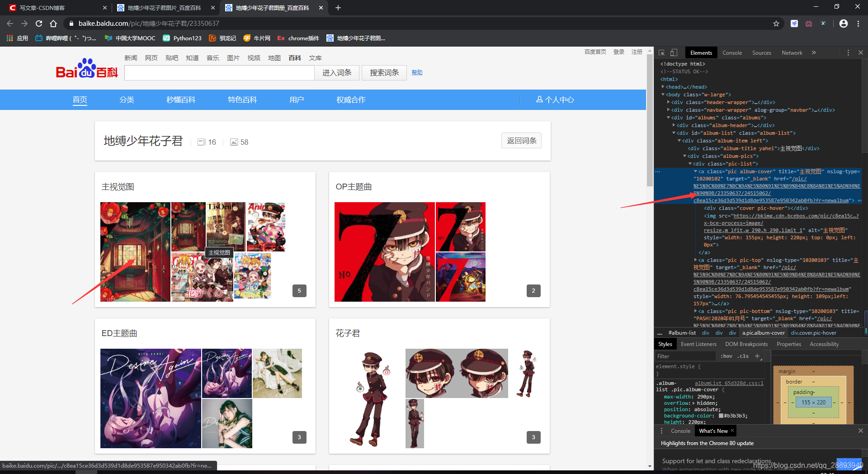
Task: Activate the DevTools inspect element picker
Action: click(x=661, y=52)
